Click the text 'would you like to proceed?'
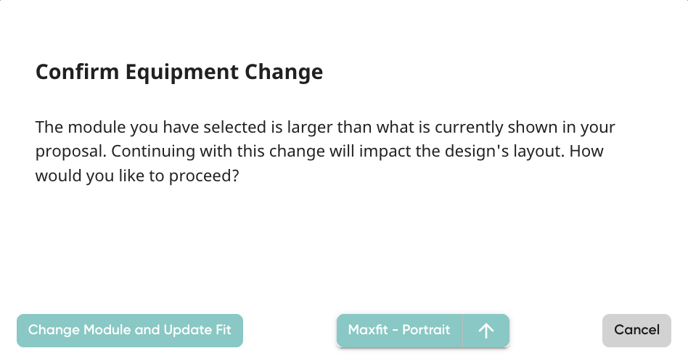The width and height of the screenshot is (688, 364). pos(137,176)
